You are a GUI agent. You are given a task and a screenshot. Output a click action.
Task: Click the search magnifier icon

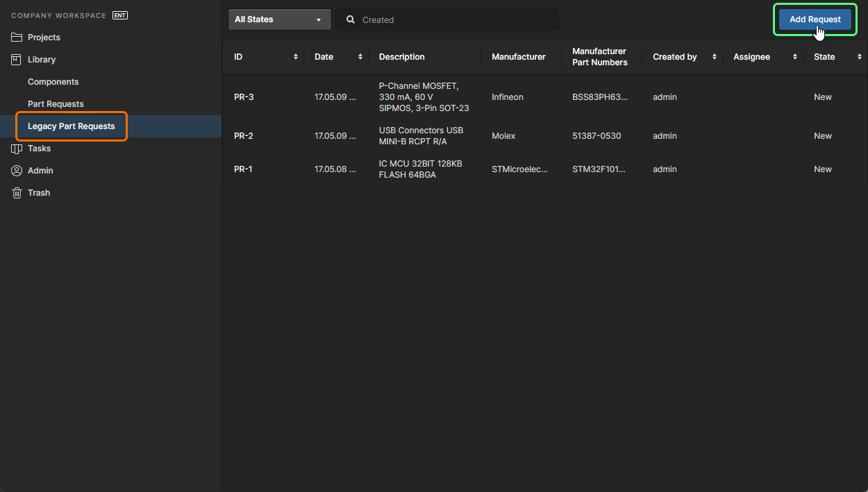point(351,20)
